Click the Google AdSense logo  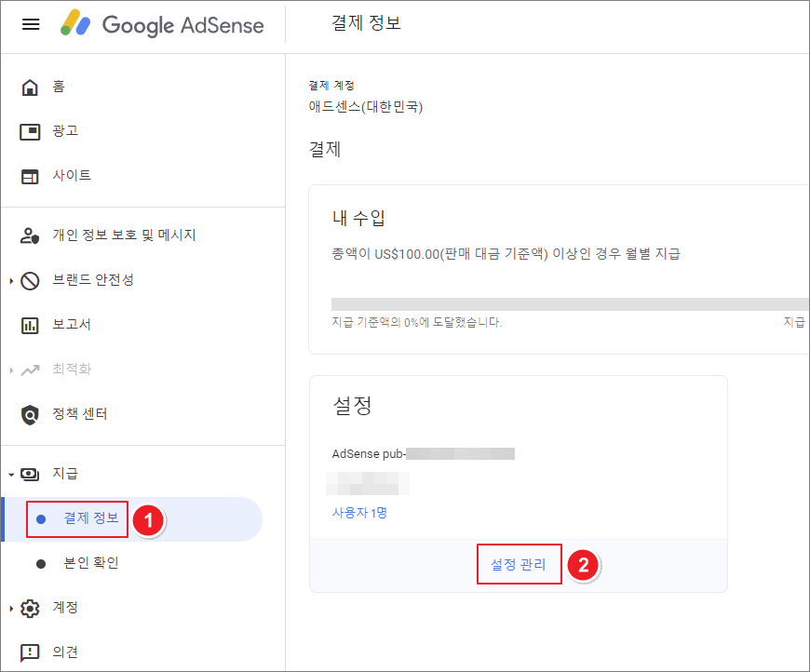click(163, 24)
